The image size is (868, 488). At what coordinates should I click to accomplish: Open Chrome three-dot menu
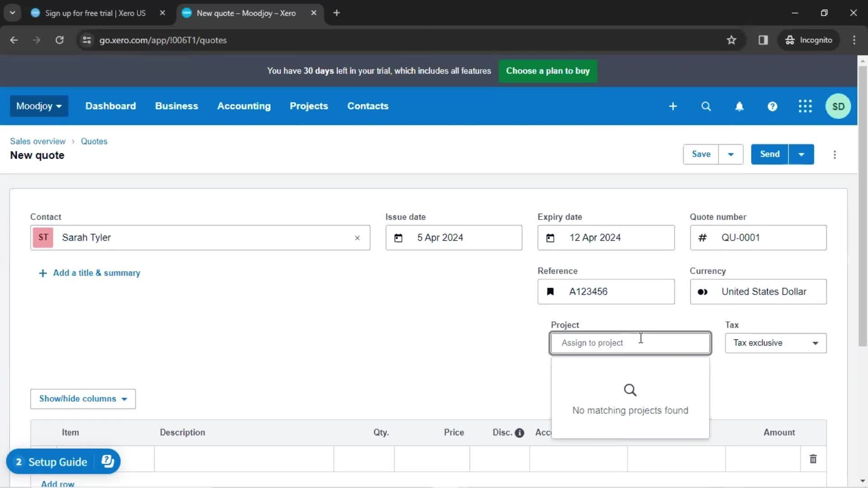coord(854,40)
